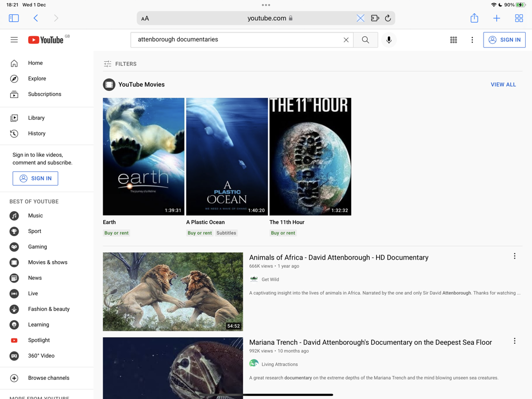Go back in Safari
Viewport: 532px width, 399px height.
(x=36, y=18)
